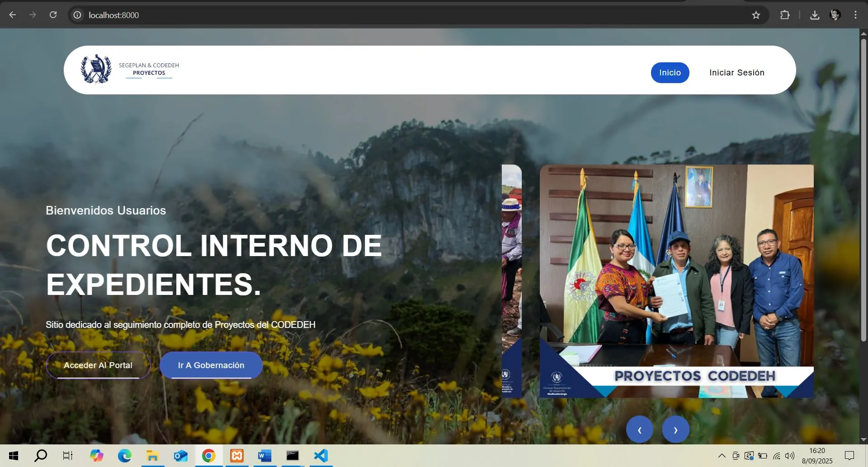Open the XAMPP control panel from the taskbar

(236, 455)
